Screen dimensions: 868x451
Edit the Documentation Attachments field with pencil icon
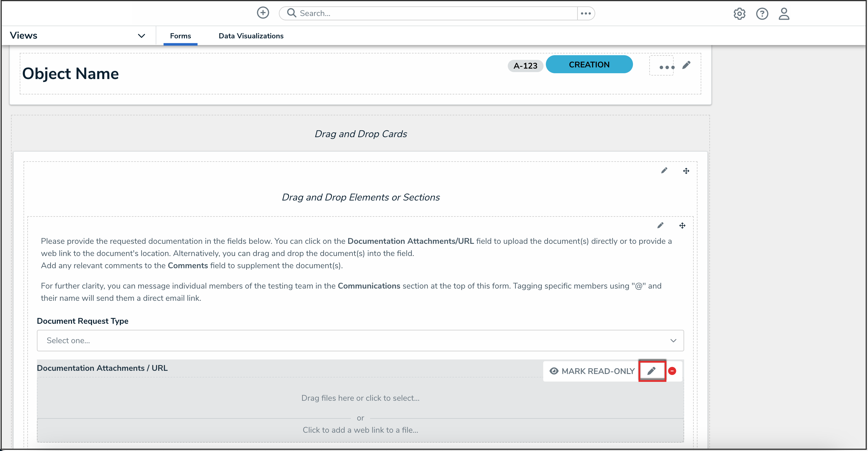point(652,371)
